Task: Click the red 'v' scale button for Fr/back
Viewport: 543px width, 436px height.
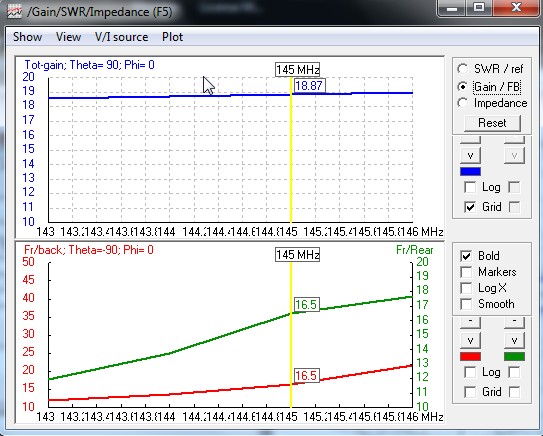Action: point(470,341)
